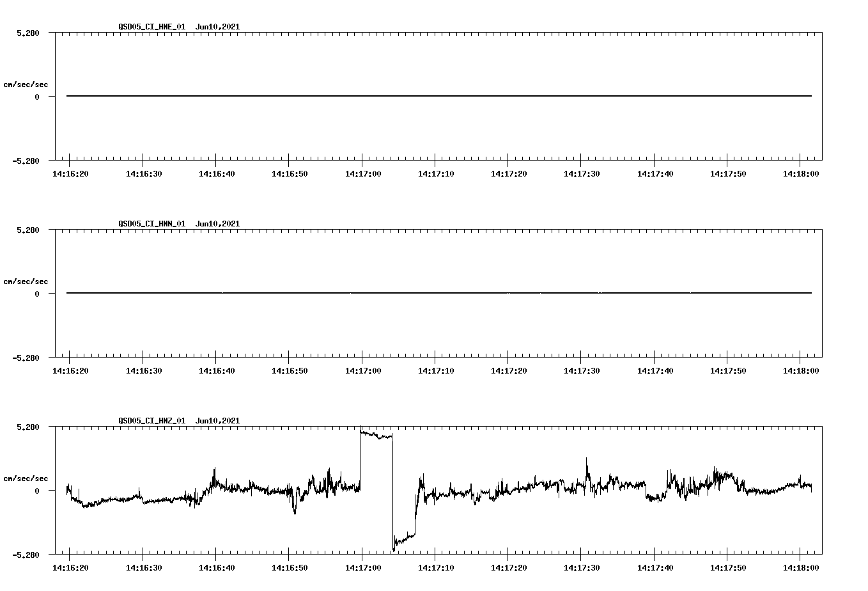This screenshot has height=591, width=868.
Task: Click the 5.280 upper limit on HNE plot
Action: [x=28, y=33]
